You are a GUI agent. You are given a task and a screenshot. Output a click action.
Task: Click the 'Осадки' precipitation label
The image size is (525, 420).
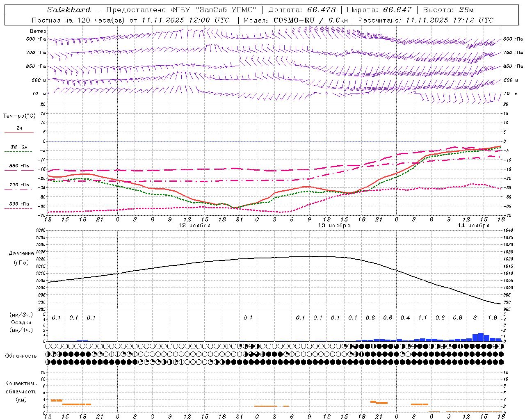tap(21, 322)
